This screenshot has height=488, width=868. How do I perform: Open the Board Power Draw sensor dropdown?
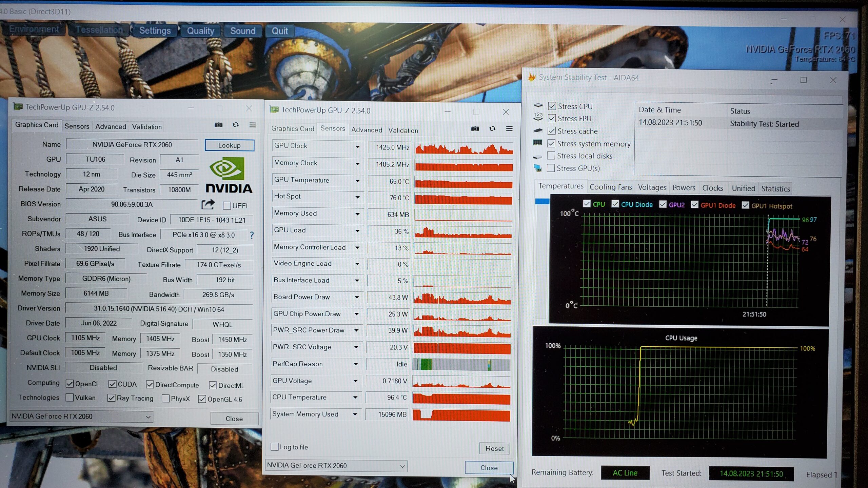[357, 297]
